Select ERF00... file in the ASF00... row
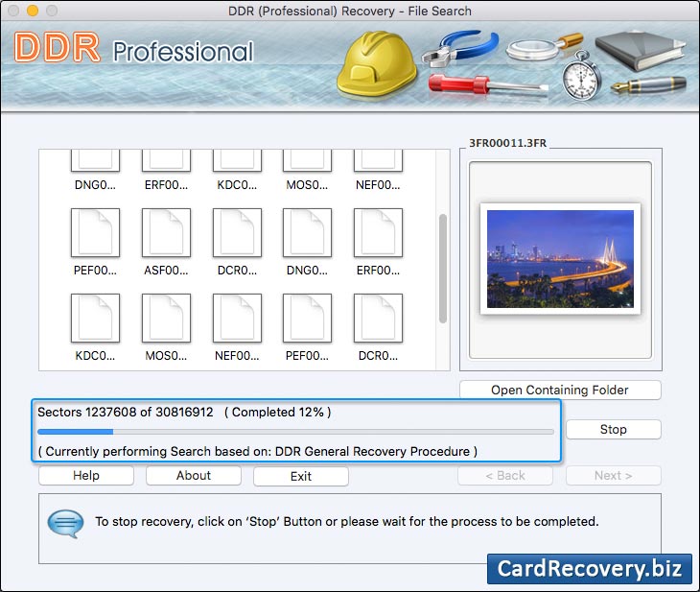The height and width of the screenshot is (592, 700). point(378,233)
